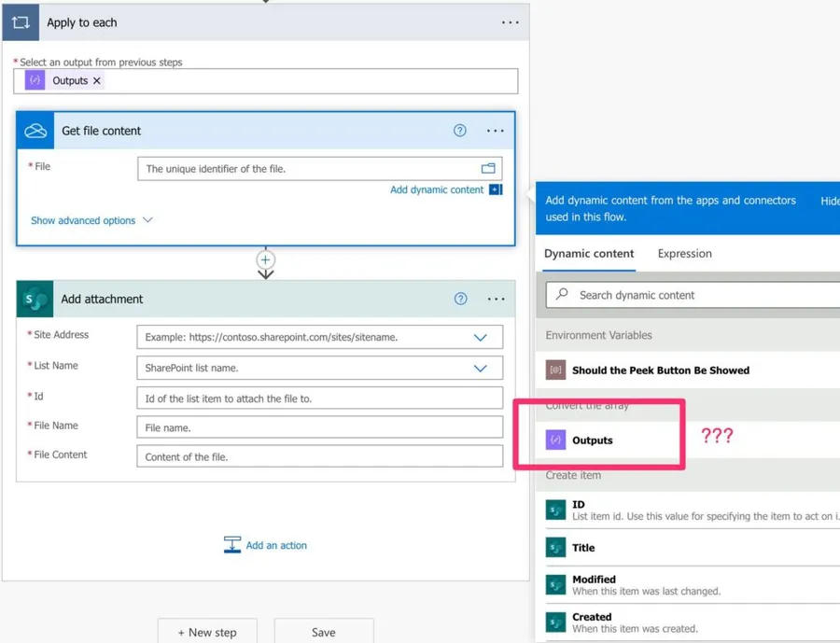
Task: Select the Dynamic content tab
Action: [x=589, y=254]
